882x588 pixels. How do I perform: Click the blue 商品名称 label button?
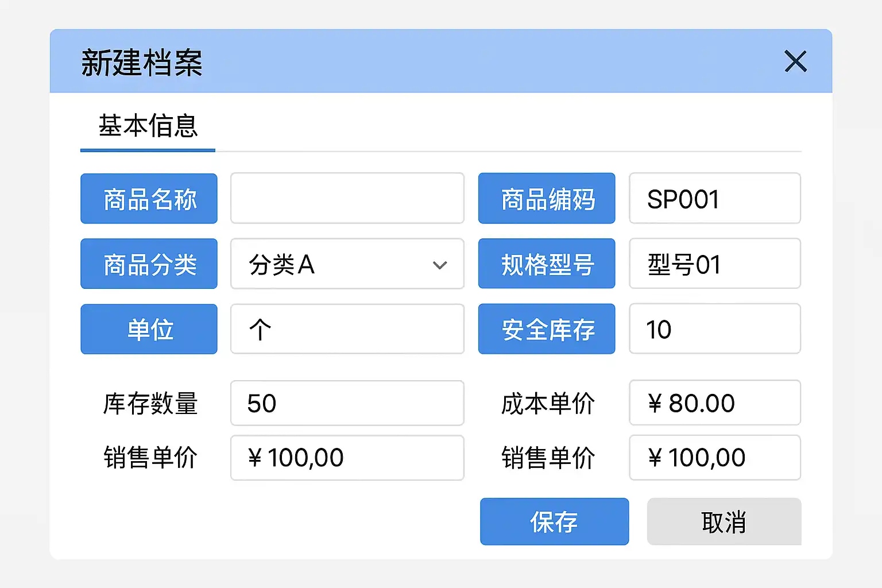tap(149, 199)
